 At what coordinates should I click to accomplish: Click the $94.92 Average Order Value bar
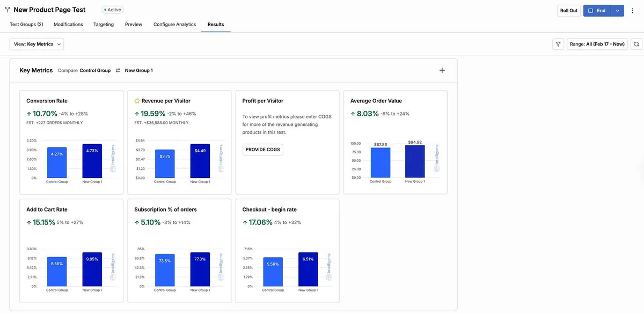415,162
